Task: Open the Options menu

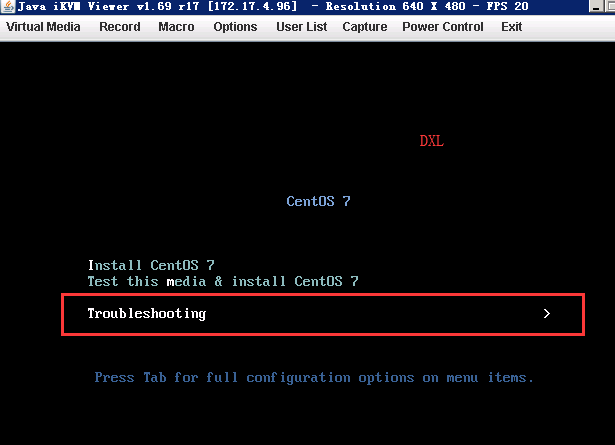Action: pos(235,27)
